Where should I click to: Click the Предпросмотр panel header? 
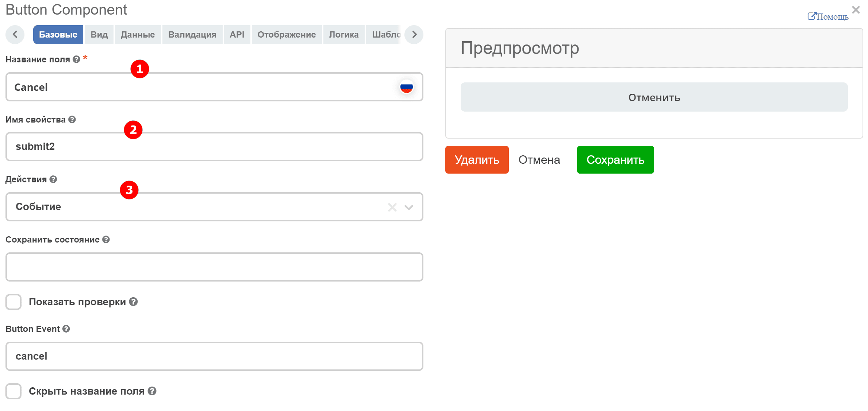click(x=654, y=48)
